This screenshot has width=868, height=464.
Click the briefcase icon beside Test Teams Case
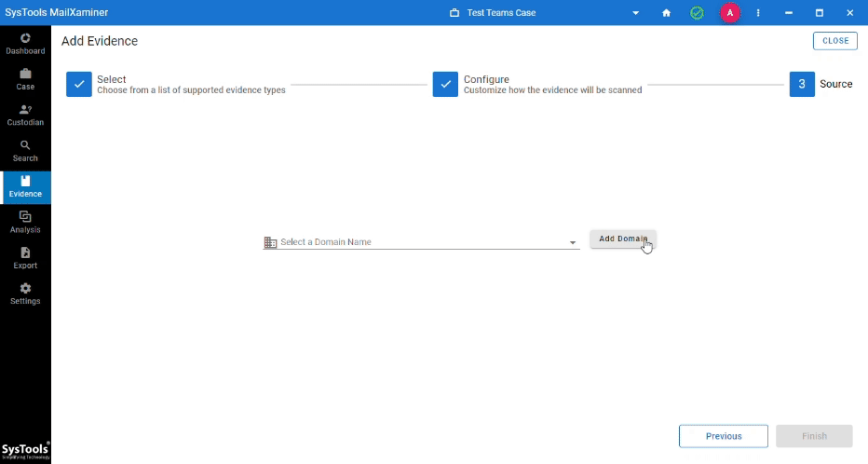454,13
